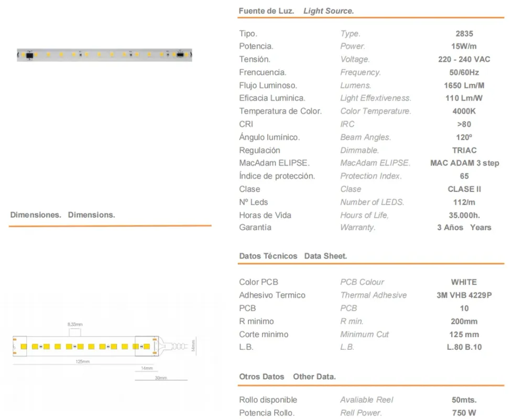This screenshot has height=420, width=524.
Task: Click the '8,33mm' dimension label
Action: pos(75,324)
